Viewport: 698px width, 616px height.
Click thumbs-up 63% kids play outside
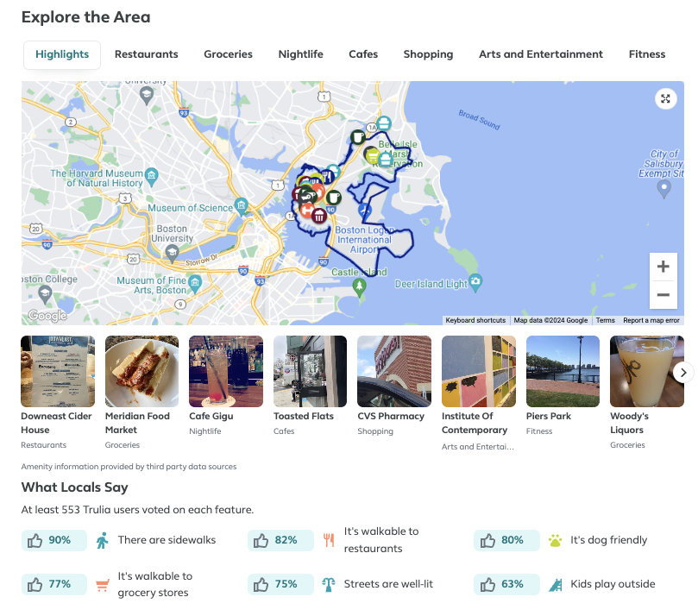[506, 584]
